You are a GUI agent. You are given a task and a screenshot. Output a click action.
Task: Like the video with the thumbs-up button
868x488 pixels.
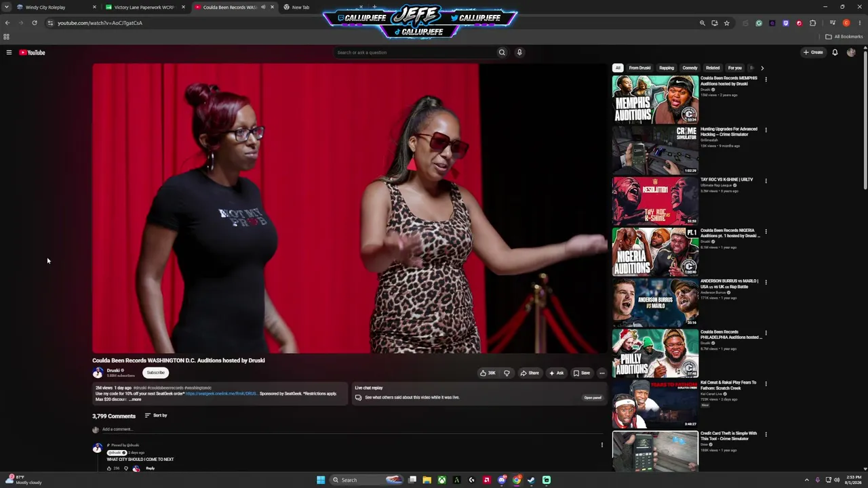(488, 373)
